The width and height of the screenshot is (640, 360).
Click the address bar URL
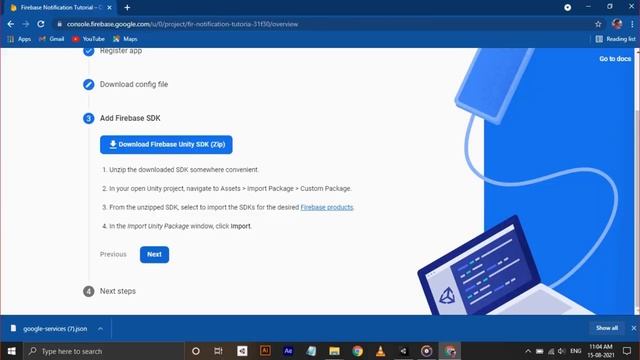point(182,24)
